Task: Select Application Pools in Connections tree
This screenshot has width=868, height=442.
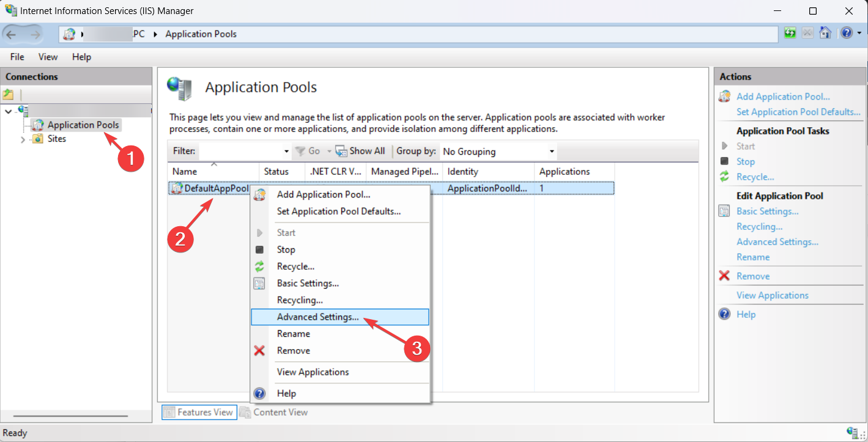Action: coord(83,125)
